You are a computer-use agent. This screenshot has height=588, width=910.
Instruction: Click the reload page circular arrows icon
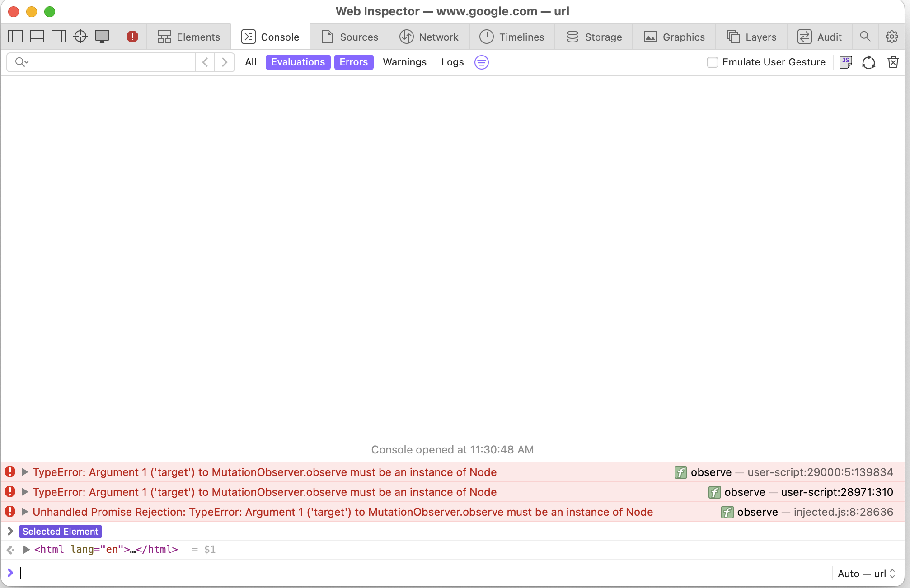pos(868,62)
